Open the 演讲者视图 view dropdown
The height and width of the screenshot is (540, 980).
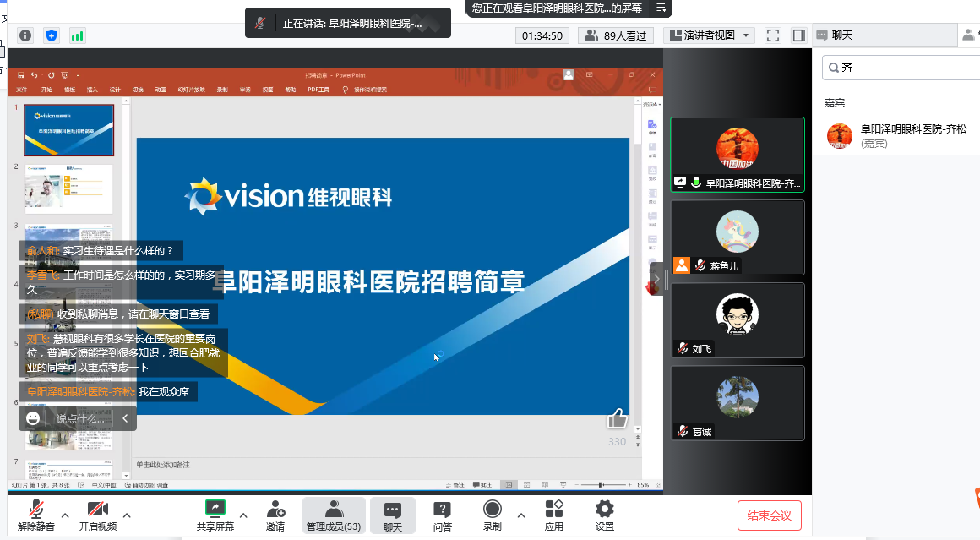[x=709, y=35]
